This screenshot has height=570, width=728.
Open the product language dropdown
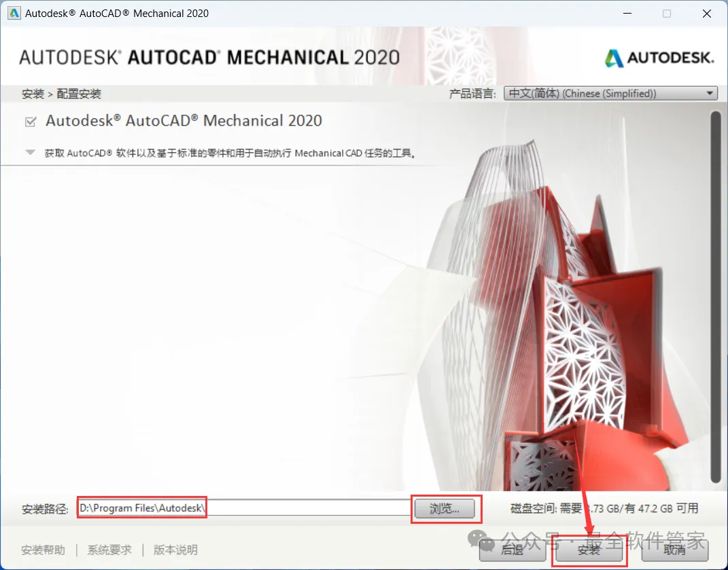click(610, 93)
